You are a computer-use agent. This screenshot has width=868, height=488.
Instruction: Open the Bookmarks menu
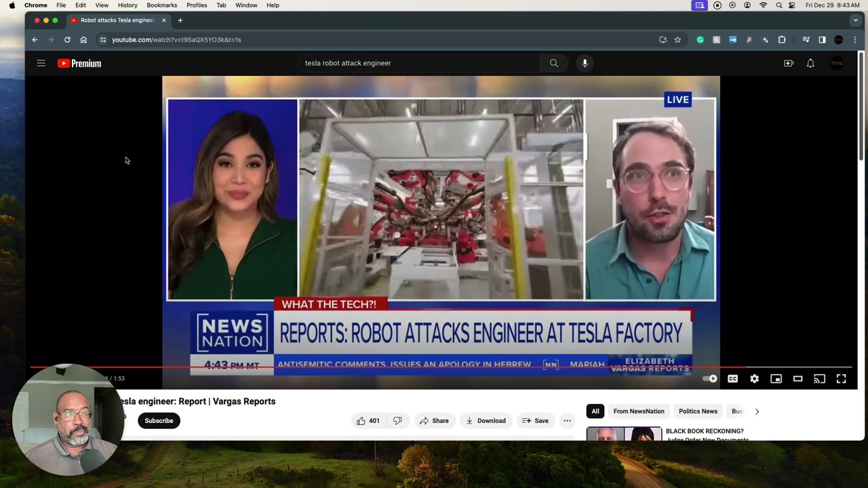click(162, 5)
